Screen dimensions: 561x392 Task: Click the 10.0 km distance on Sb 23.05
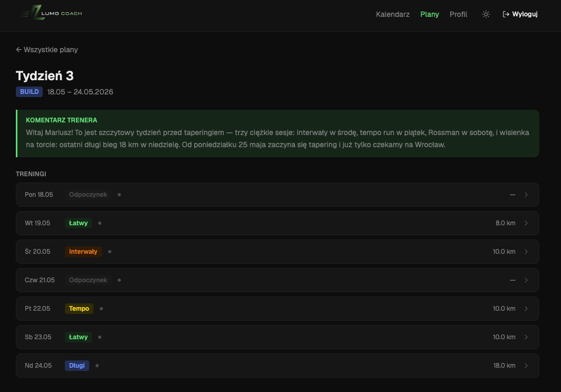[504, 337]
